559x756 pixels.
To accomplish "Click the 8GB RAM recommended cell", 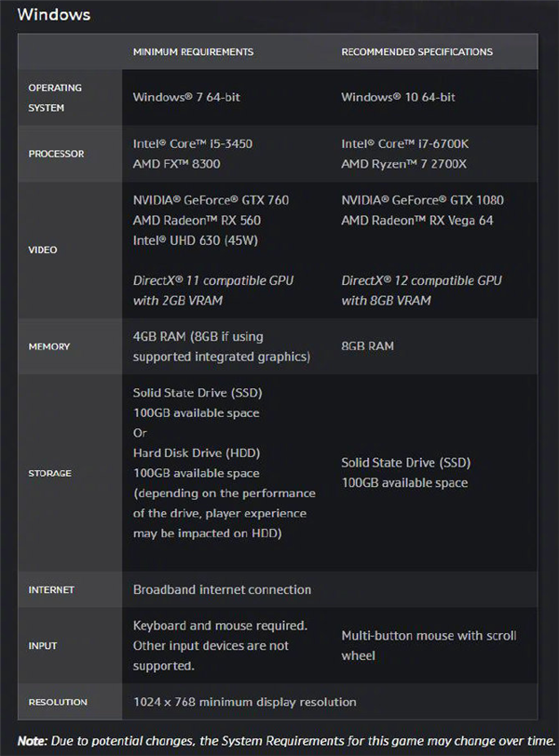I will (x=367, y=346).
